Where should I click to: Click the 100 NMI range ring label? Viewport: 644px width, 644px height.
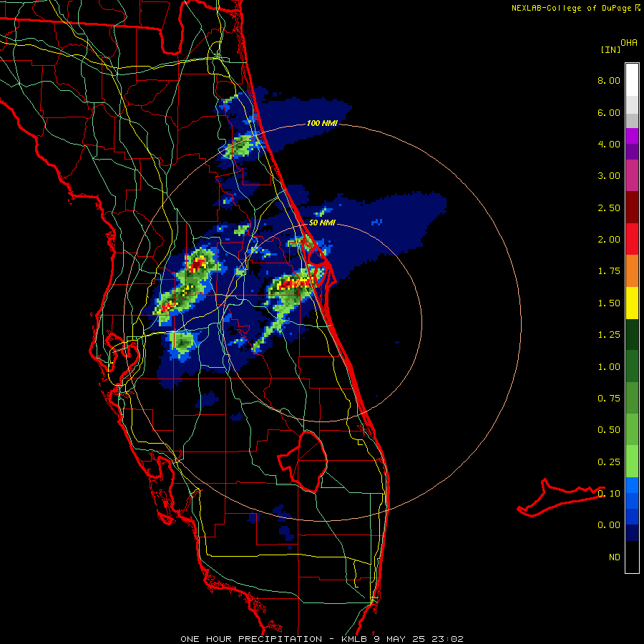pyautogui.click(x=322, y=123)
